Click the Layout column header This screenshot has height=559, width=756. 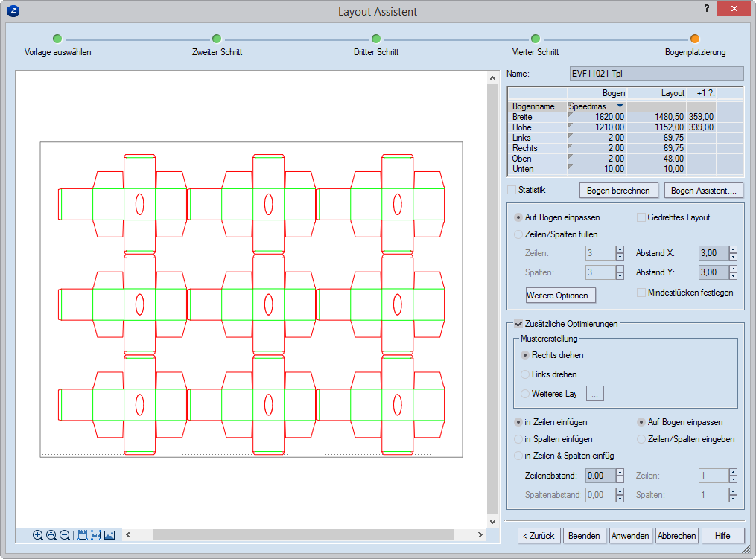point(657,93)
